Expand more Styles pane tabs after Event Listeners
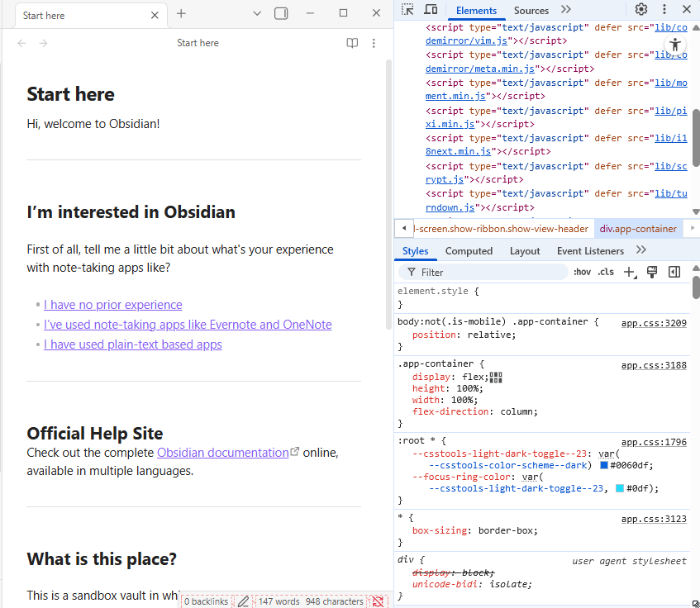Image resolution: width=700 pixels, height=608 pixels. coord(641,250)
